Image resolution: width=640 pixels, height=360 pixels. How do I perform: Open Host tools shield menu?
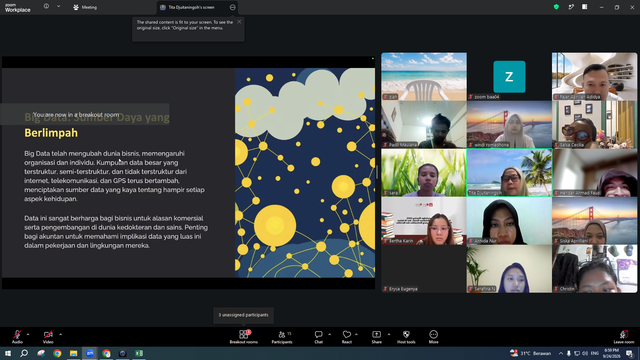406,337
